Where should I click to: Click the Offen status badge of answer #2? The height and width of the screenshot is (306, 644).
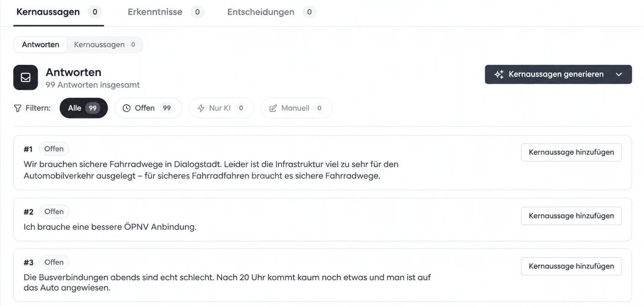pos(54,211)
